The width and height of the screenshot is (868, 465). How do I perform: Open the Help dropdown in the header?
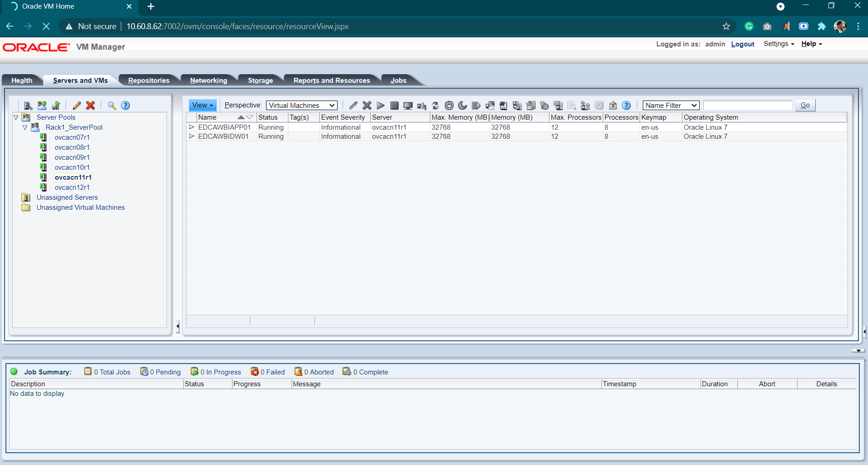coord(812,44)
